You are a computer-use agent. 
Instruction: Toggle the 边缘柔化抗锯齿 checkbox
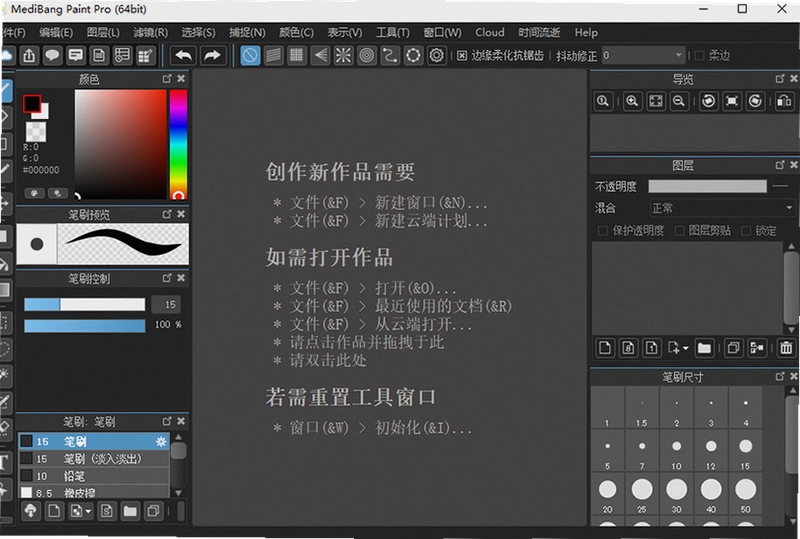click(x=462, y=56)
